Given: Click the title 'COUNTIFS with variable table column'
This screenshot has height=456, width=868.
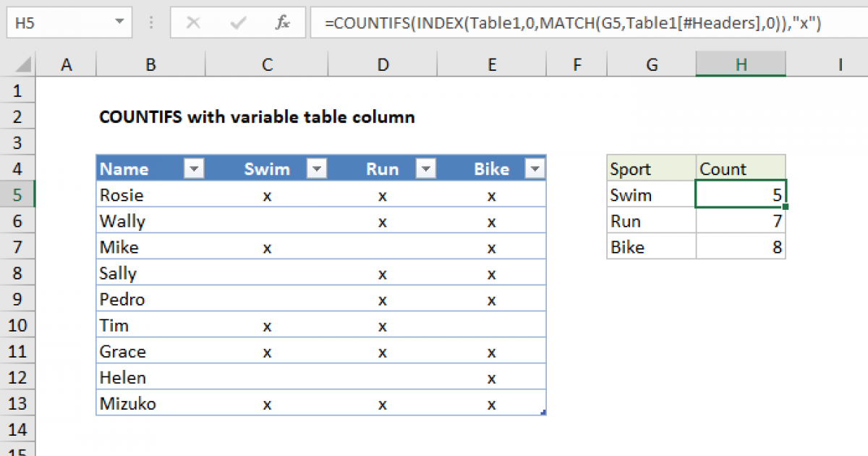Looking at the screenshot, I should click(x=257, y=117).
